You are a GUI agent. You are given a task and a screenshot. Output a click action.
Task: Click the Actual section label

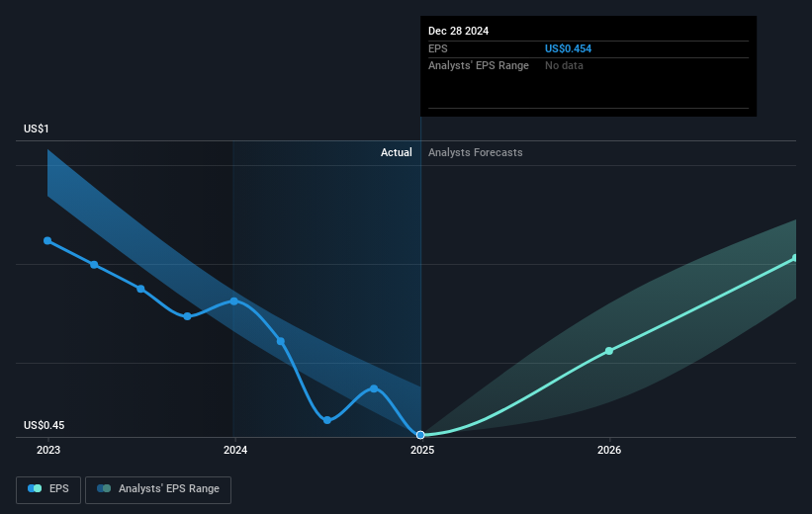[x=397, y=153]
